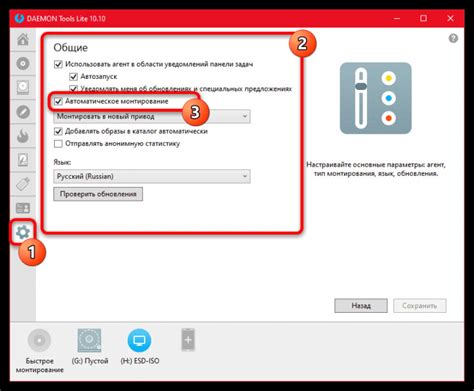Click the Quick Mount disc icon
The width and height of the screenshot is (474, 391).
[x=39, y=340]
